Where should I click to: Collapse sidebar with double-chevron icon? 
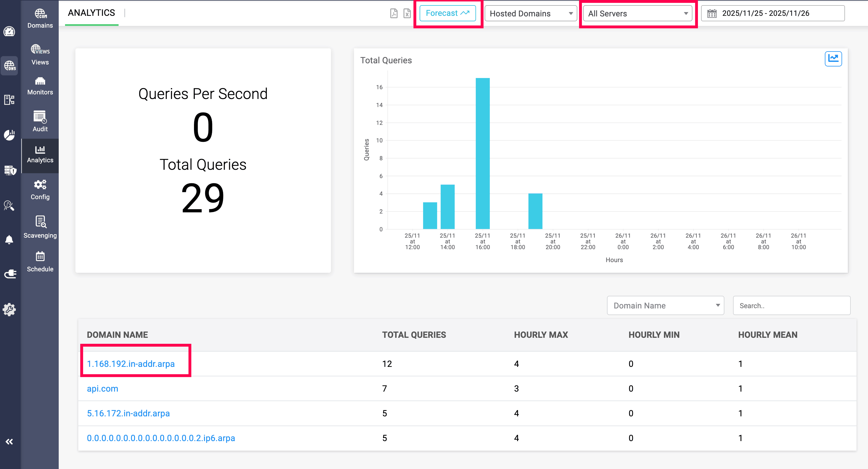point(9,441)
